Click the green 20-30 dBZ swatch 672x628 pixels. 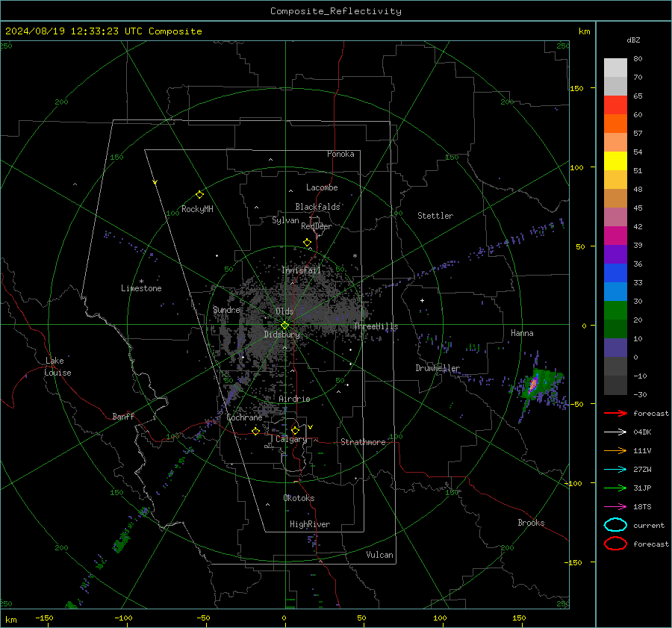tap(615, 311)
